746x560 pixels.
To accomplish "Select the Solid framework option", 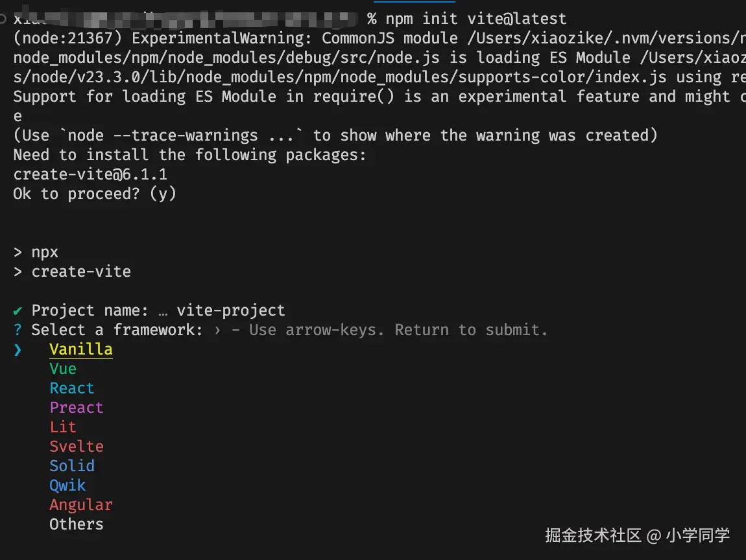I will (72, 466).
